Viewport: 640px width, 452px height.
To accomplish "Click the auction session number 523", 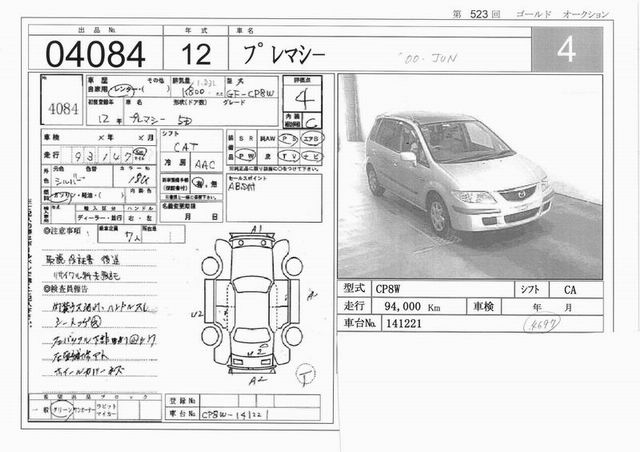I will (479, 14).
